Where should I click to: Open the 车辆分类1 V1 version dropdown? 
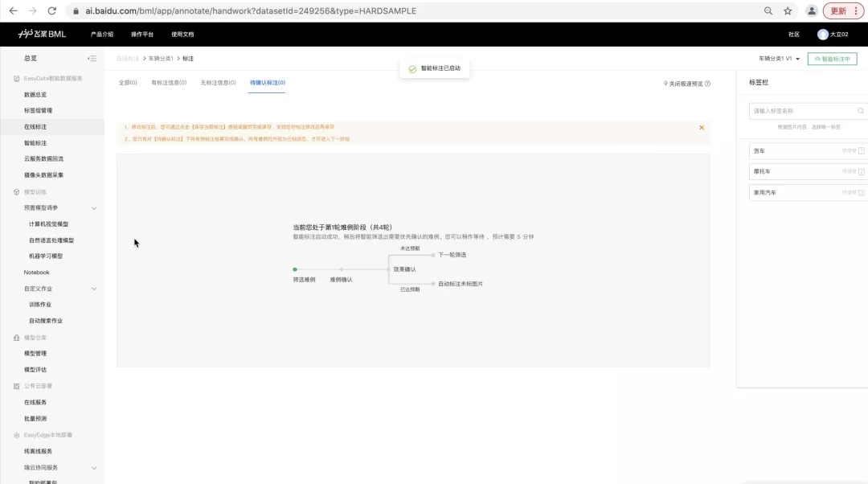pyautogui.click(x=779, y=59)
